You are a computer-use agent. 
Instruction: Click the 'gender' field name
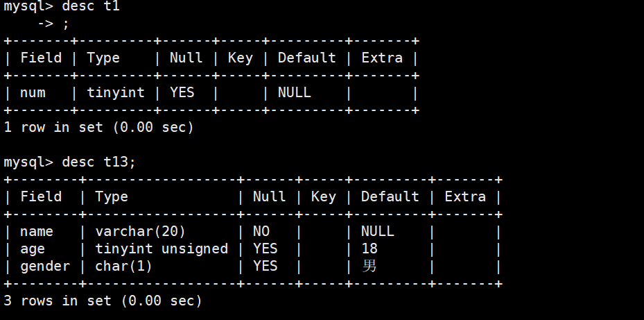45,266
